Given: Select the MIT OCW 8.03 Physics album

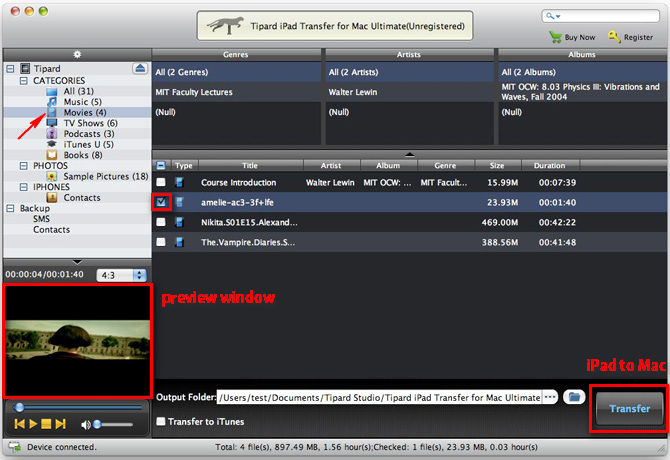Looking at the screenshot, I should click(x=582, y=92).
